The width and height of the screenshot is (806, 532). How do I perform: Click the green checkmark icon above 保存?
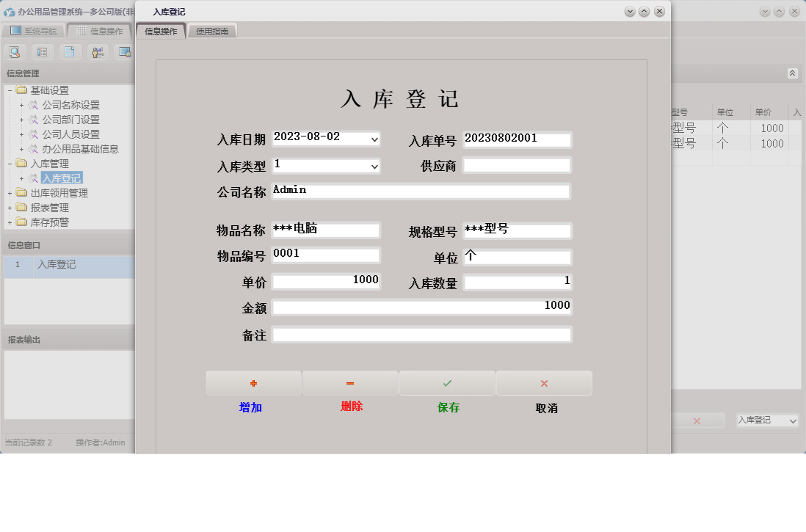pos(447,382)
